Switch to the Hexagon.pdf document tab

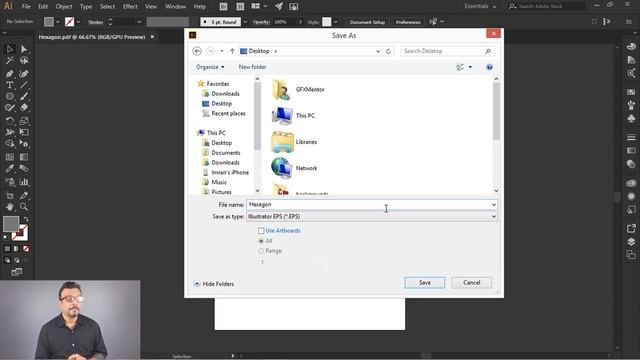pos(92,37)
